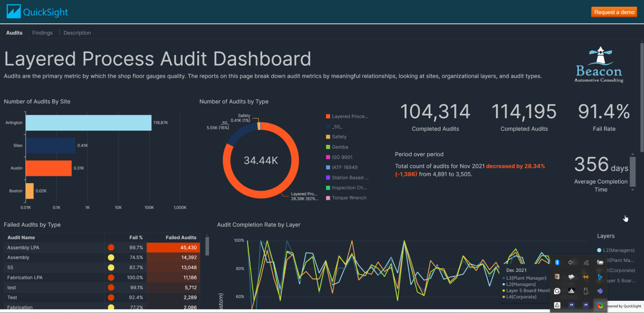
Task: Open the Bluetooth icon in the tray popup
Action: click(557, 262)
